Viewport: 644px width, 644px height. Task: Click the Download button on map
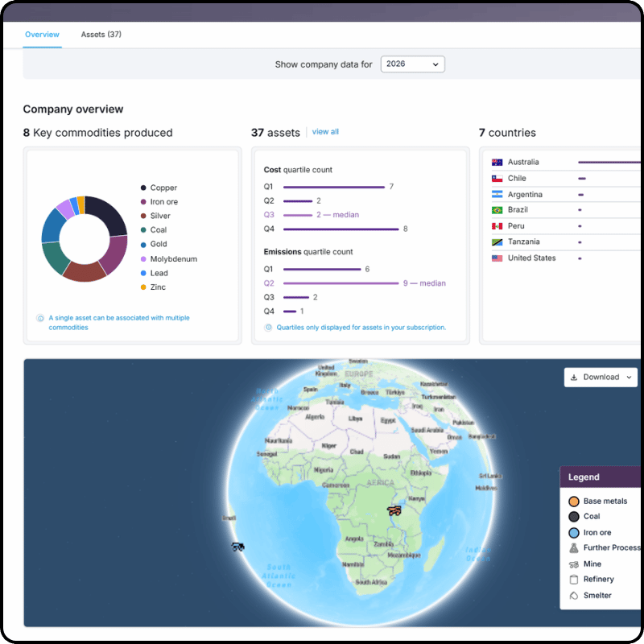601,377
